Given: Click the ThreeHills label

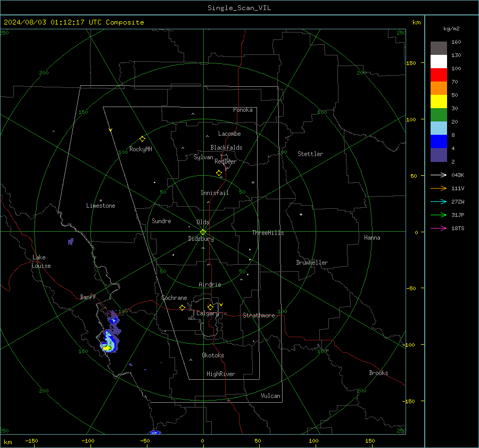Looking at the screenshot, I should coord(268,233).
